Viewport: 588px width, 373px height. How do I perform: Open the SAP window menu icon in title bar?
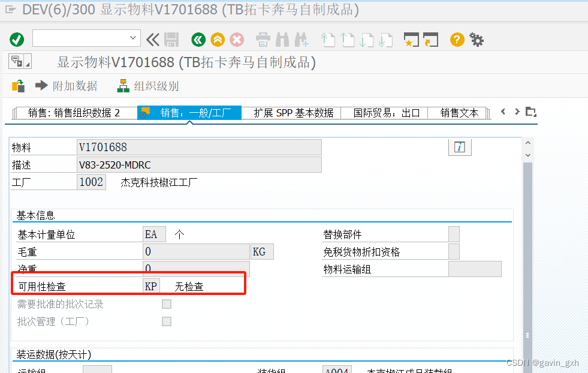11,10
